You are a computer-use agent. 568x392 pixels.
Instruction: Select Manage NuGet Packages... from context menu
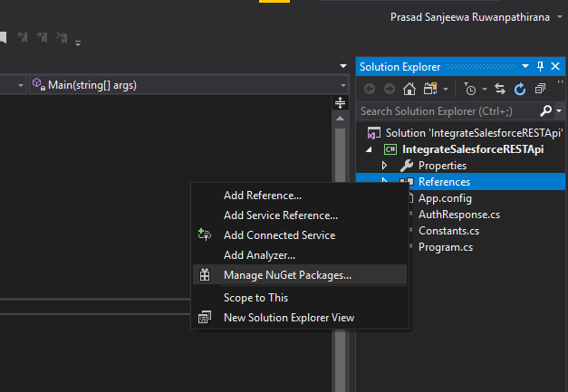pos(287,275)
